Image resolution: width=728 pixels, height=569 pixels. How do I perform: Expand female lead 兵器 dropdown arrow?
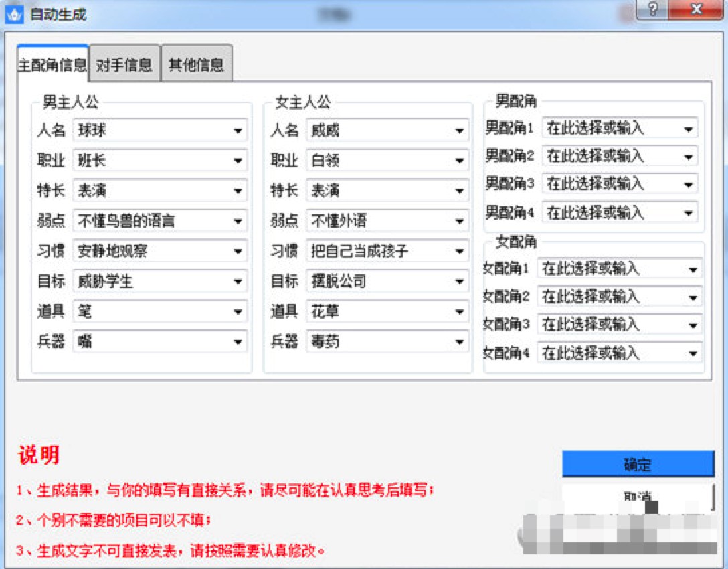coord(459,342)
